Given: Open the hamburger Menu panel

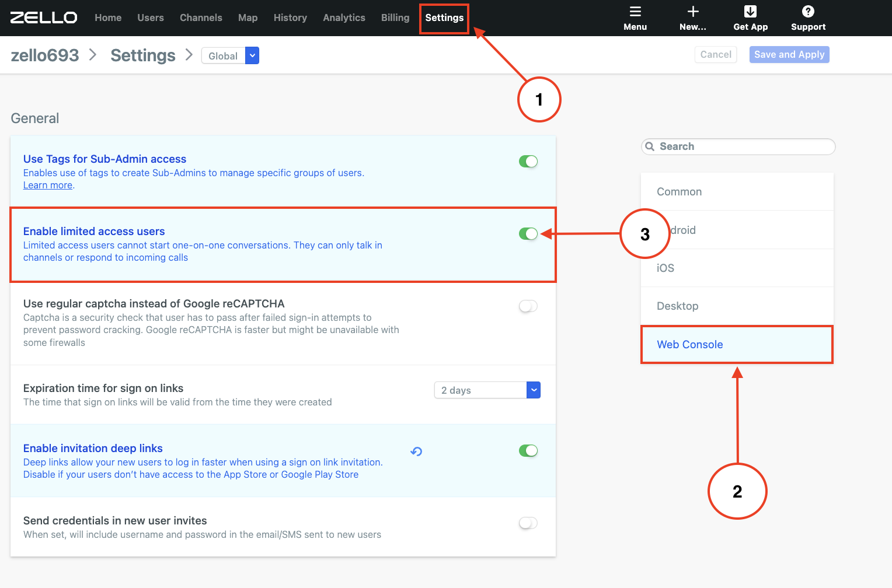Looking at the screenshot, I should pos(635,17).
